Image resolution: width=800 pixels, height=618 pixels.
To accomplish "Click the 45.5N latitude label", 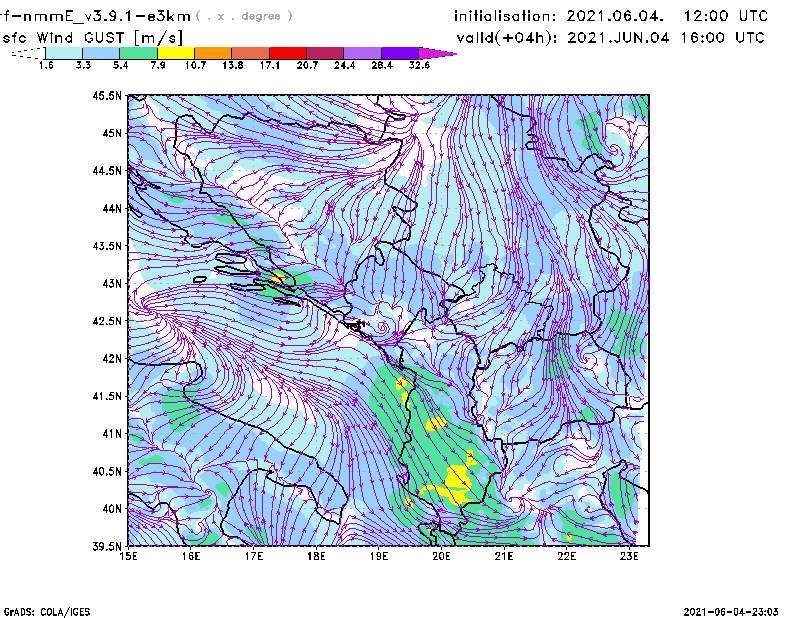I will point(107,95).
